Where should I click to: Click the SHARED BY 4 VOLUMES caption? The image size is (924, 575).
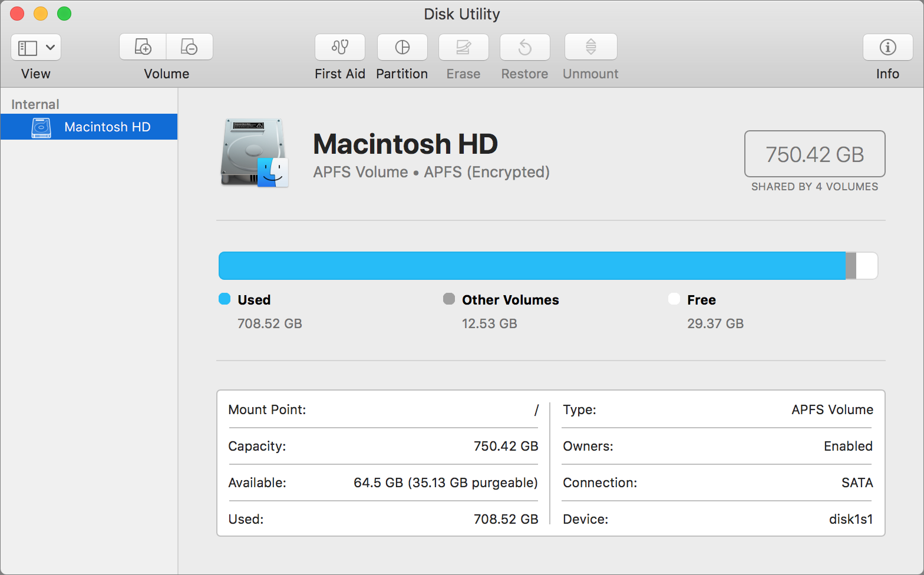(x=815, y=187)
